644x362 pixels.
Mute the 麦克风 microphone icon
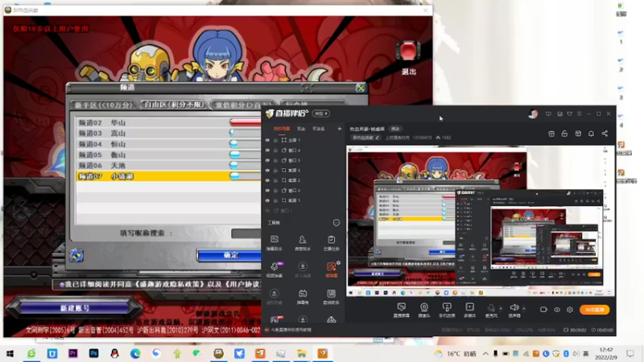point(491,310)
